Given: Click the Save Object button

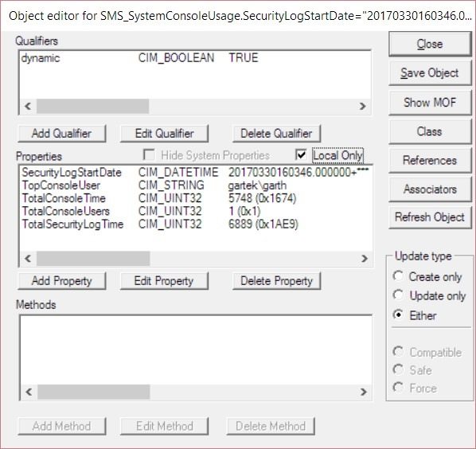Looking at the screenshot, I should pyautogui.click(x=430, y=73).
